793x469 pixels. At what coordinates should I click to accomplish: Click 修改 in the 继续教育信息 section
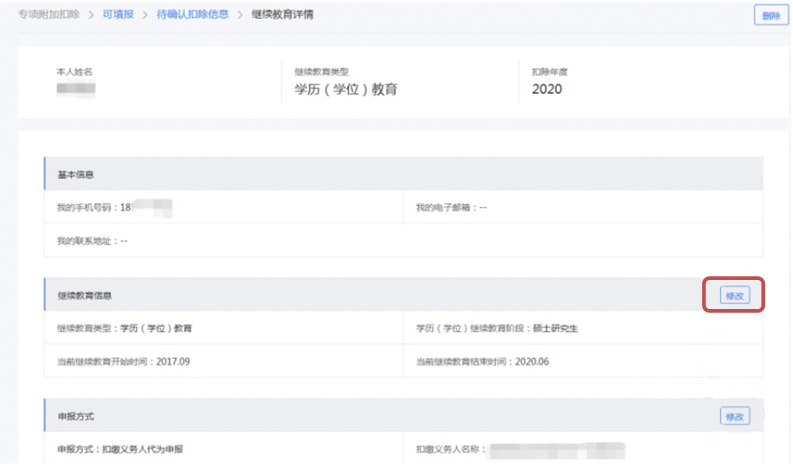735,295
